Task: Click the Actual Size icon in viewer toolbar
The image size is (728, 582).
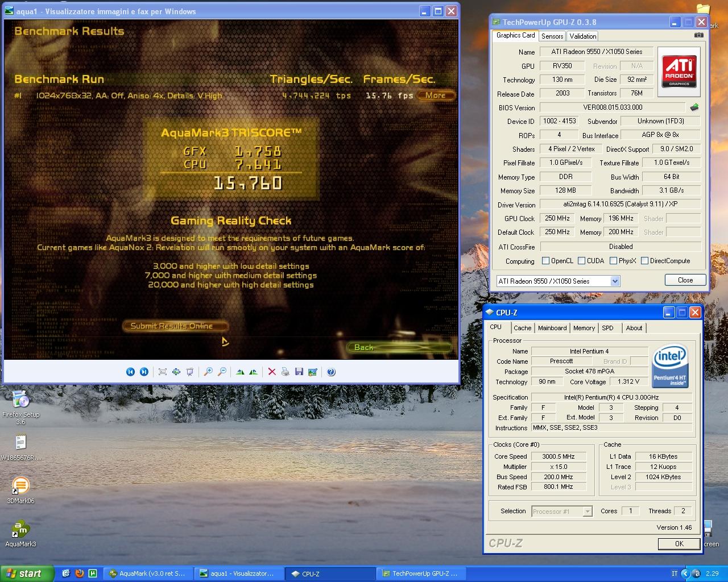Action: tap(176, 372)
